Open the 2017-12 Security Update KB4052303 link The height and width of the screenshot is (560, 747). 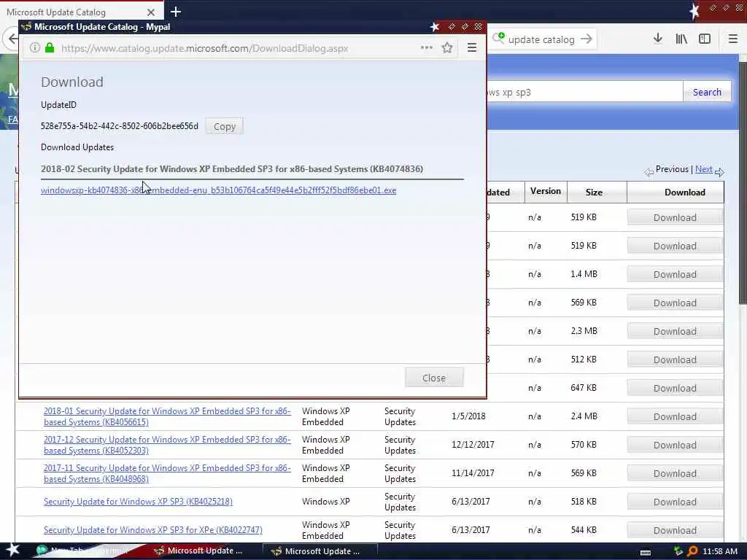[167, 445]
